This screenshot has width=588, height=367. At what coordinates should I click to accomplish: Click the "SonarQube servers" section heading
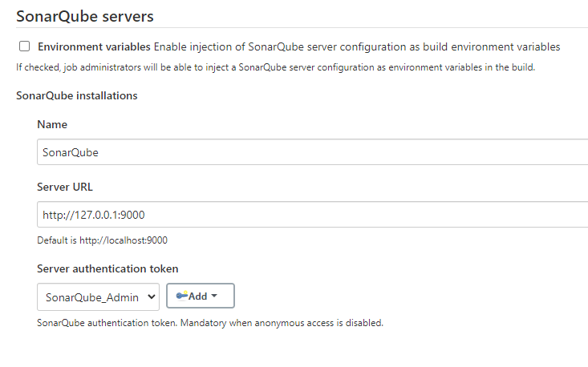[x=84, y=15]
